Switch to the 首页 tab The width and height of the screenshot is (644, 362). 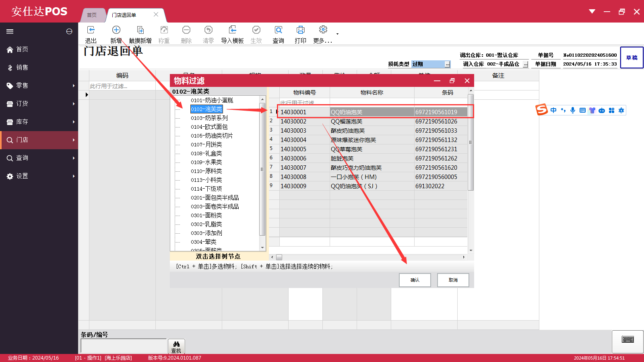coord(92,15)
